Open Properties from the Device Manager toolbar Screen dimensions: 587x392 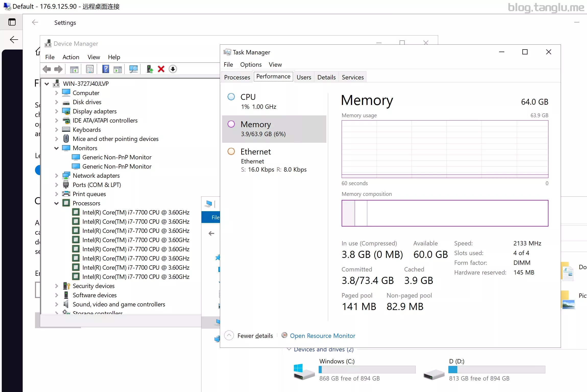point(90,69)
